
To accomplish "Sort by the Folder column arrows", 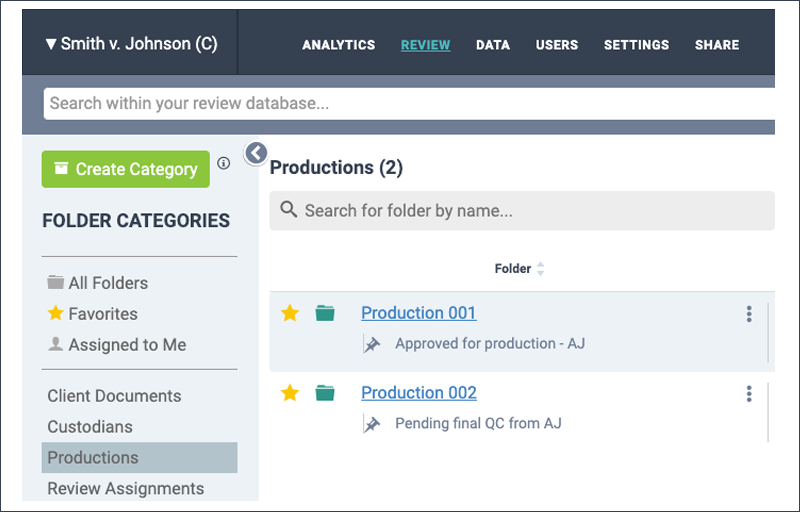I will click(x=540, y=269).
